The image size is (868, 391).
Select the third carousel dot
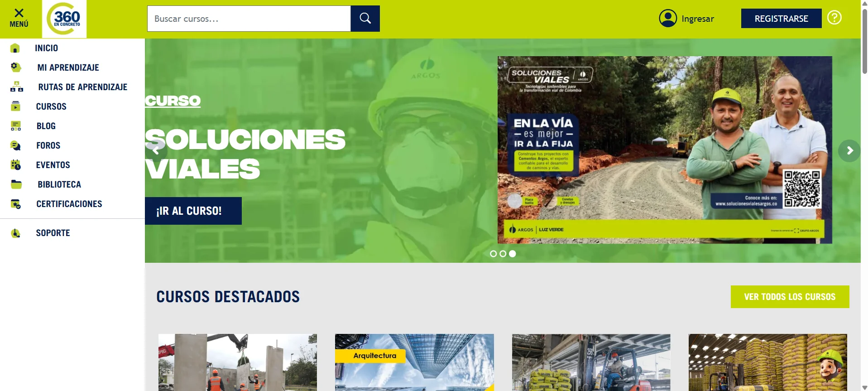tap(512, 254)
